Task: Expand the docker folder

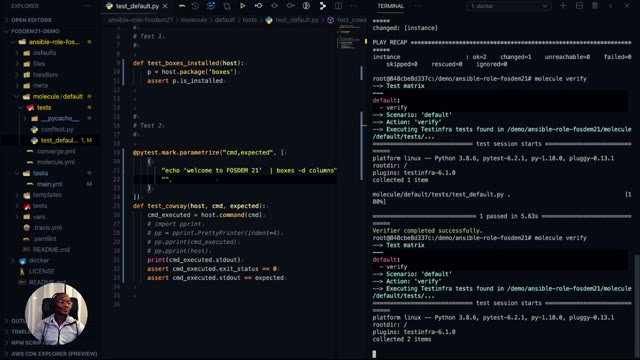Action: click(49, 260)
